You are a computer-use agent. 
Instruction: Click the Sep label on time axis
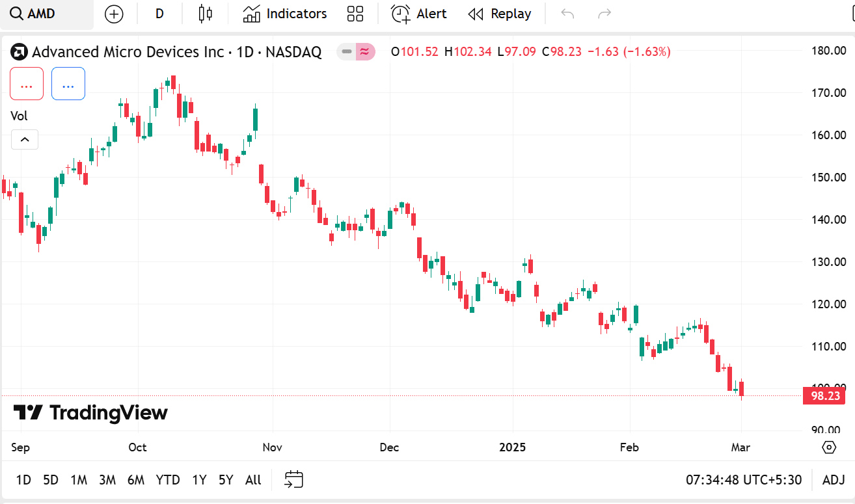[21, 447]
